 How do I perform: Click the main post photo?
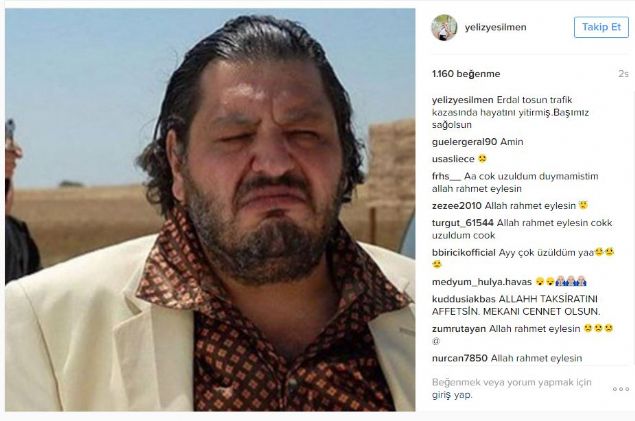(210, 210)
